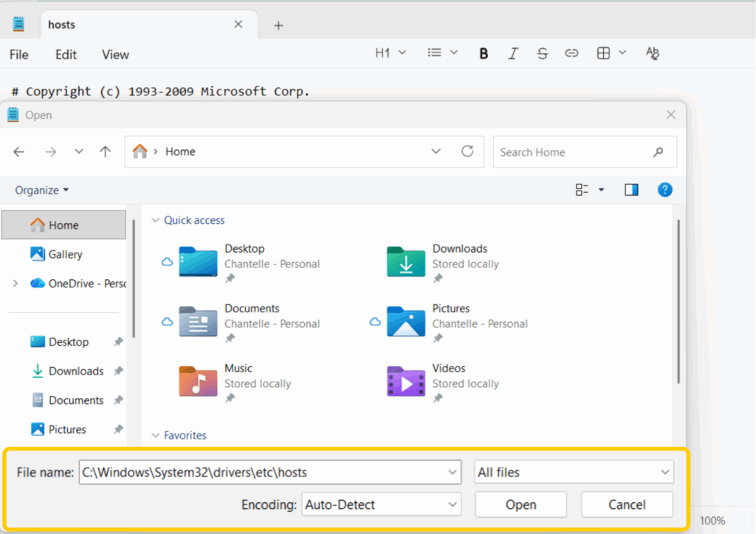
Task: Expand the list style dropdown arrow
Action: (454, 52)
